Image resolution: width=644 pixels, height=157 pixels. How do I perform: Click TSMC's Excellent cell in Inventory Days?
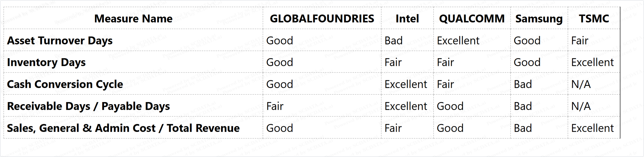(x=592, y=62)
